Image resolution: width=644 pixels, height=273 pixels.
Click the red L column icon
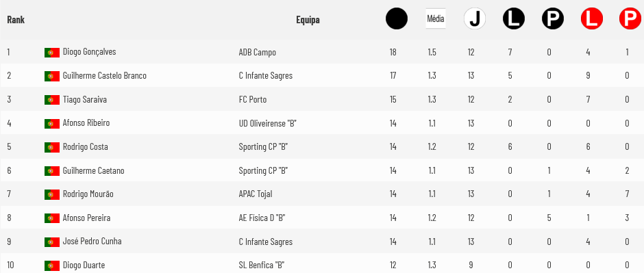point(592,19)
